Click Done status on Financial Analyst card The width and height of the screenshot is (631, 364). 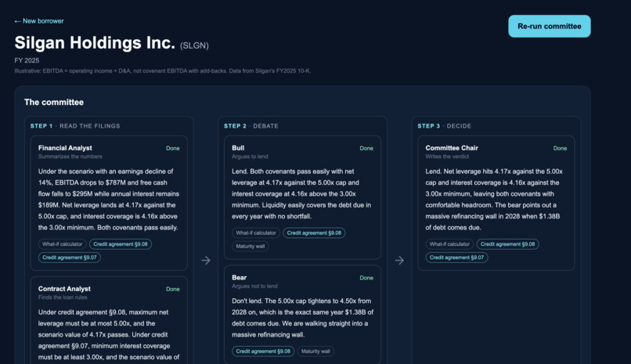click(173, 149)
